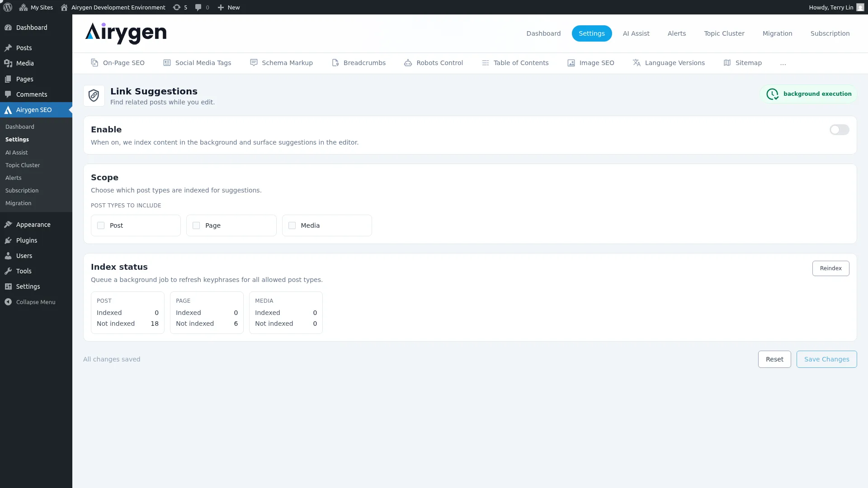The width and height of the screenshot is (868, 488).
Task: Check the Post post type checkbox
Action: click(101, 225)
